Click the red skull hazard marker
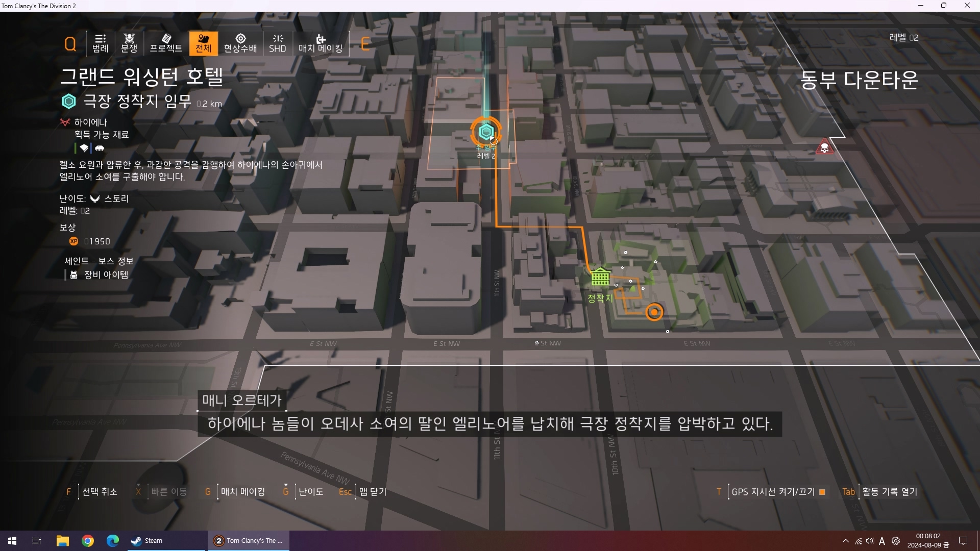 pos(824,148)
